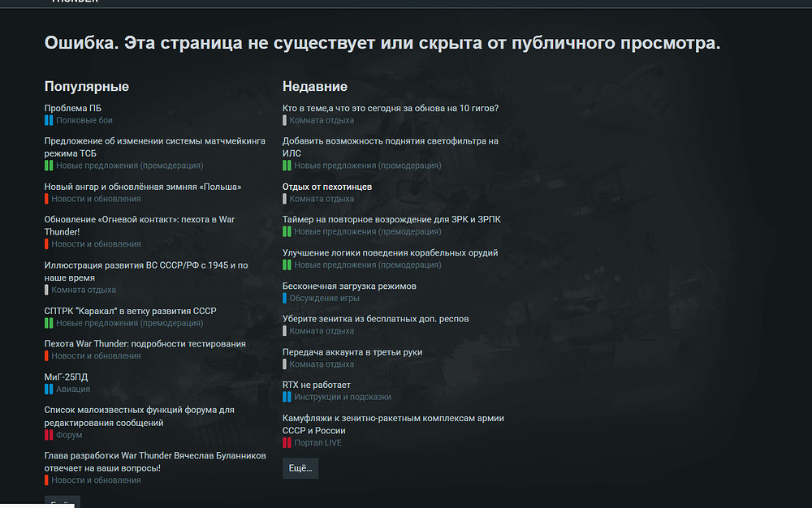The width and height of the screenshot is (812, 508).
Task: Go to «Улучшение логики поведения корабельных орудий»
Action: pyautogui.click(x=390, y=253)
